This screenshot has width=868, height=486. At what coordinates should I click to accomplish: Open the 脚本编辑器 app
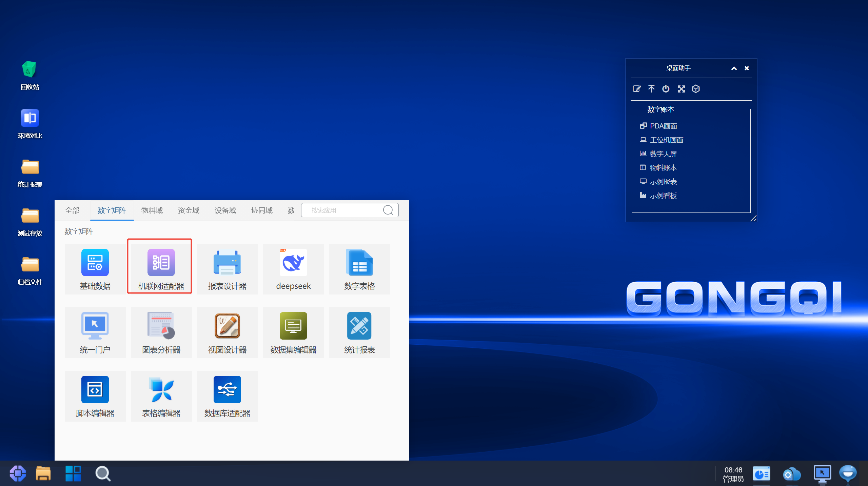click(95, 396)
